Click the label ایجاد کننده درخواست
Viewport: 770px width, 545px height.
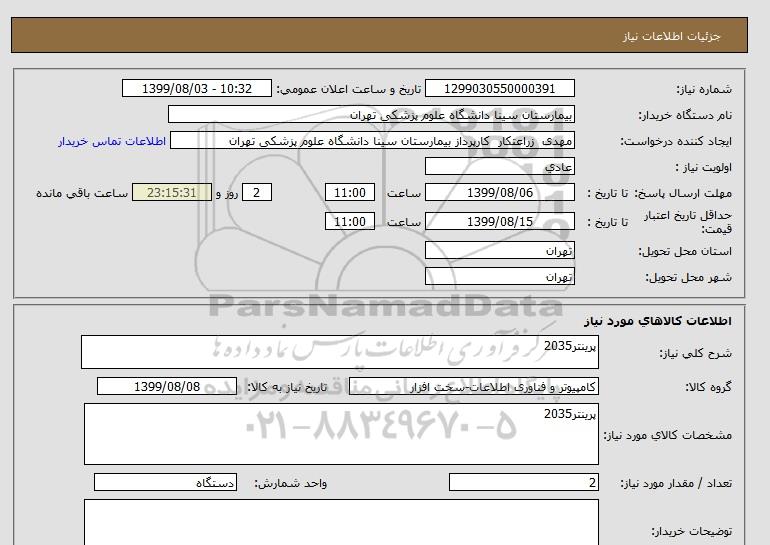(x=676, y=141)
